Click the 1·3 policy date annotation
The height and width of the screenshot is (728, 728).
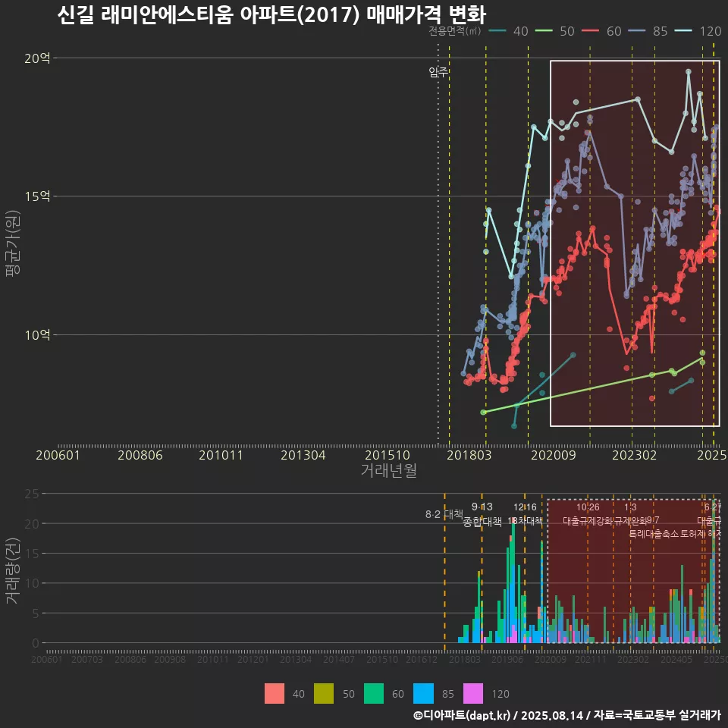tap(630, 507)
